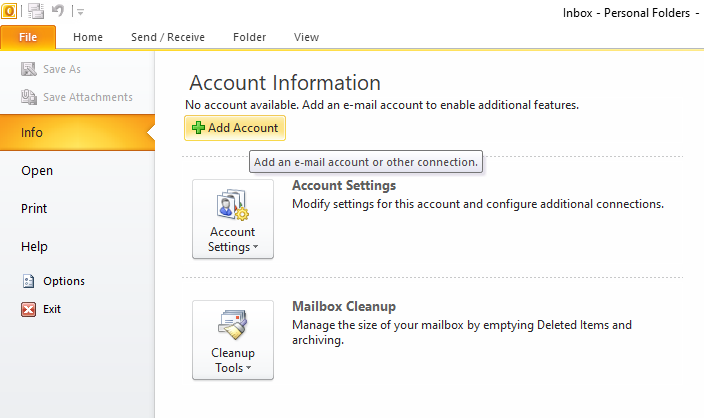Click the Undo icon in quick access toolbar
This screenshot has width=704, height=418.
(58, 10)
